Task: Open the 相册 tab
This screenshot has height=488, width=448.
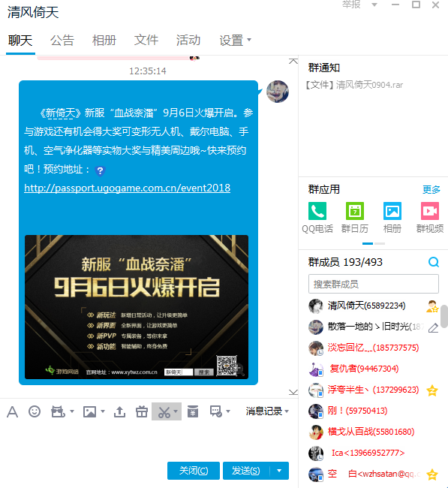Action: click(x=104, y=41)
